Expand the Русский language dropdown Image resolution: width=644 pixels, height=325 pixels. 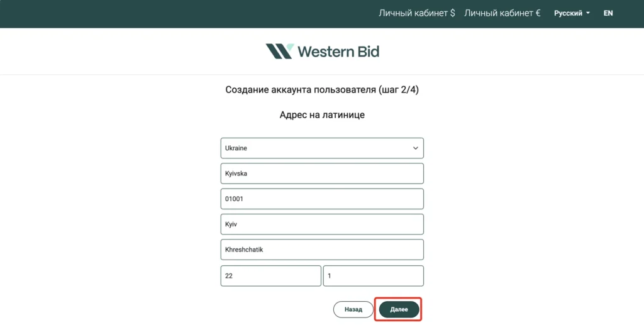pyautogui.click(x=572, y=13)
